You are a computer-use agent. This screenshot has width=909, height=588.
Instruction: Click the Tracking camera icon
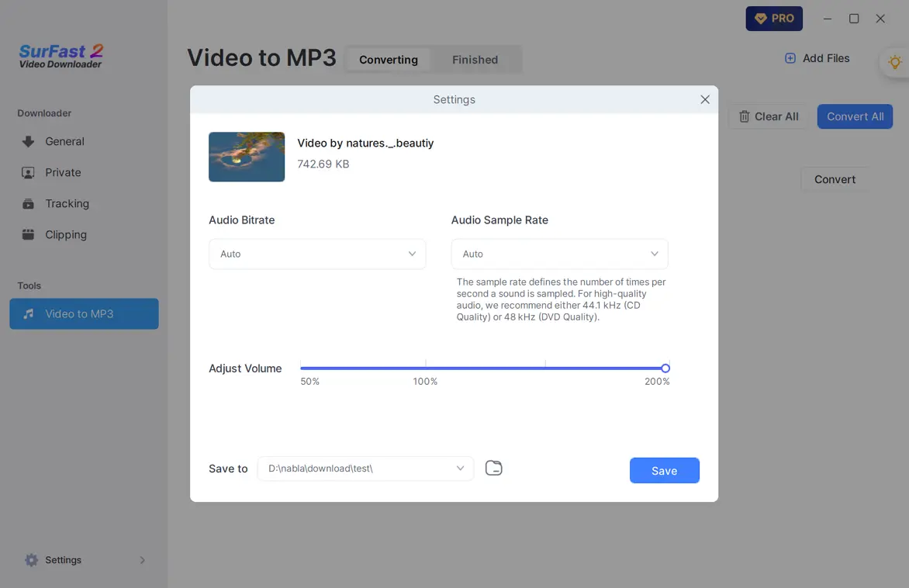(28, 203)
